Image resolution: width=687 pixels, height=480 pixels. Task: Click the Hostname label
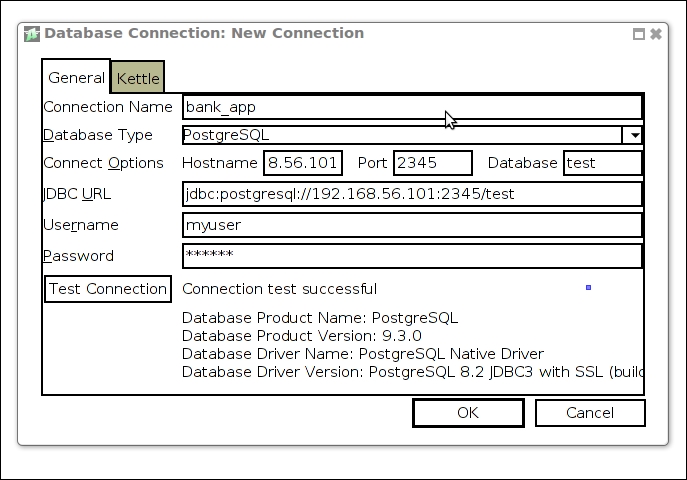(220, 163)
